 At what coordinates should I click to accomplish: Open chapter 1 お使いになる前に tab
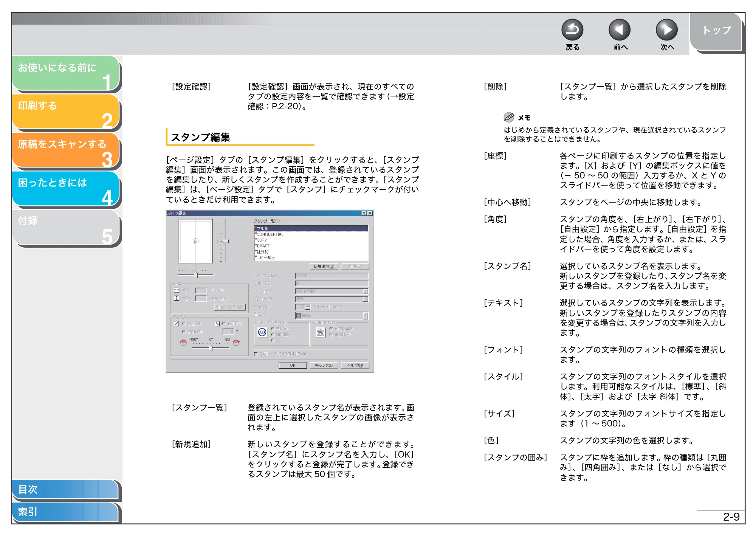point(66,73)
